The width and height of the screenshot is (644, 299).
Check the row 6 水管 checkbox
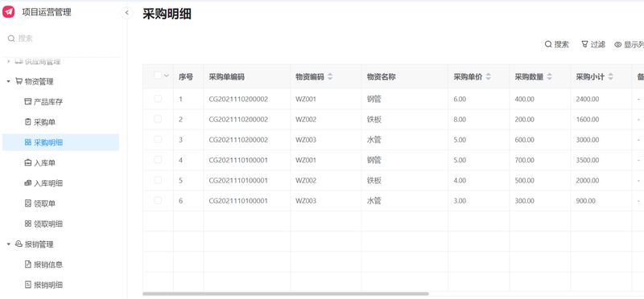coord(158,201)
